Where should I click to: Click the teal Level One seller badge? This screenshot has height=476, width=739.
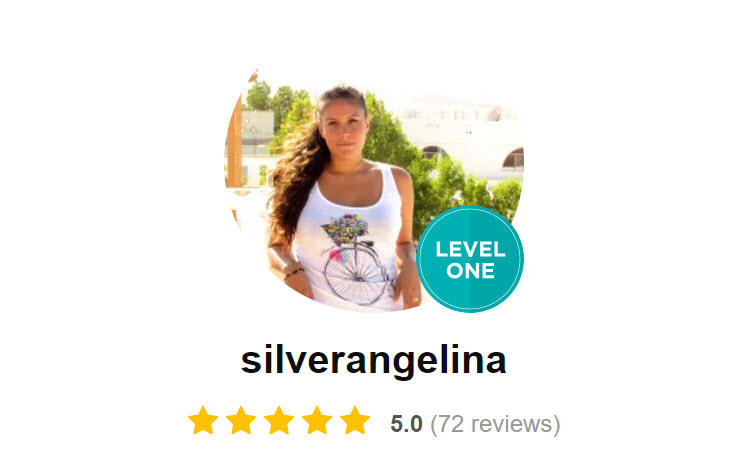(x=470, y=259)
